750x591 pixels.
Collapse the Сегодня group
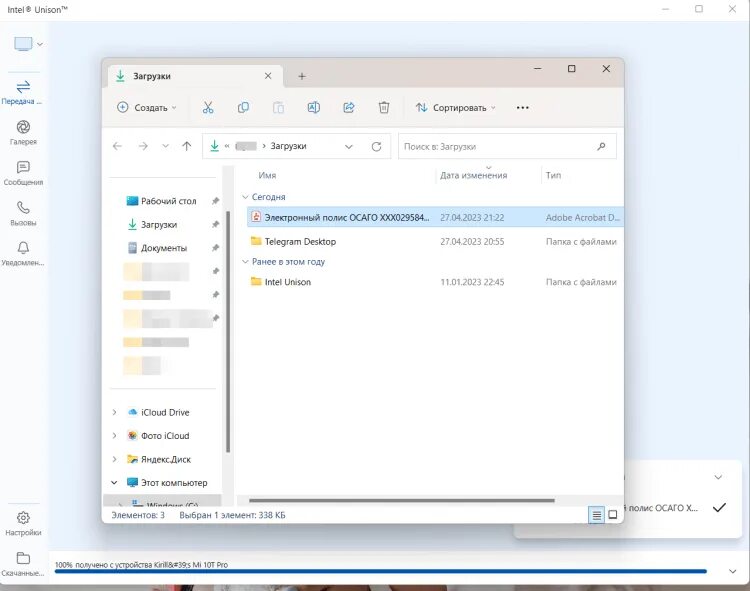[245, 197]
